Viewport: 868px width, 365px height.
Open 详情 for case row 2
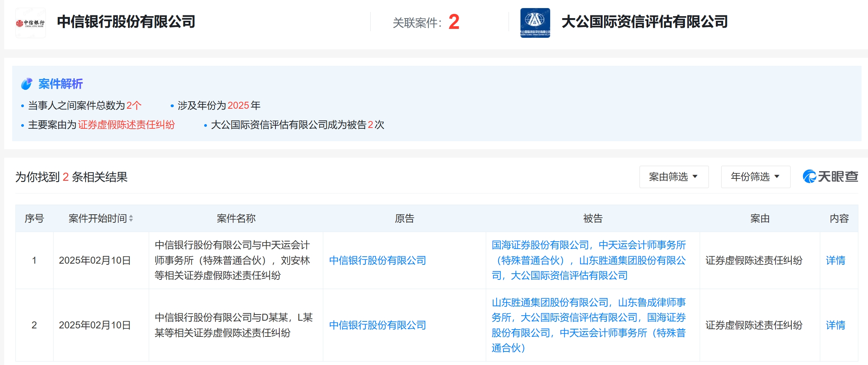pos(836,325)
